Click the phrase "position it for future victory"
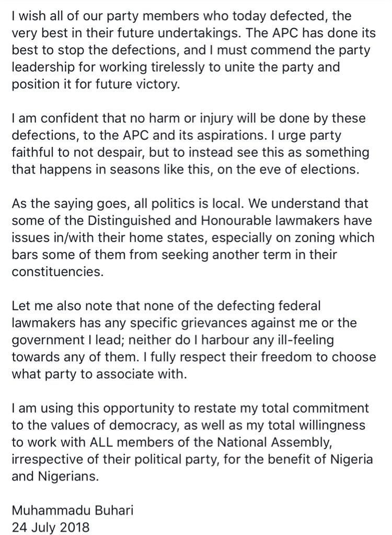This screenshot has height=535, width=392. coord(95,83)
